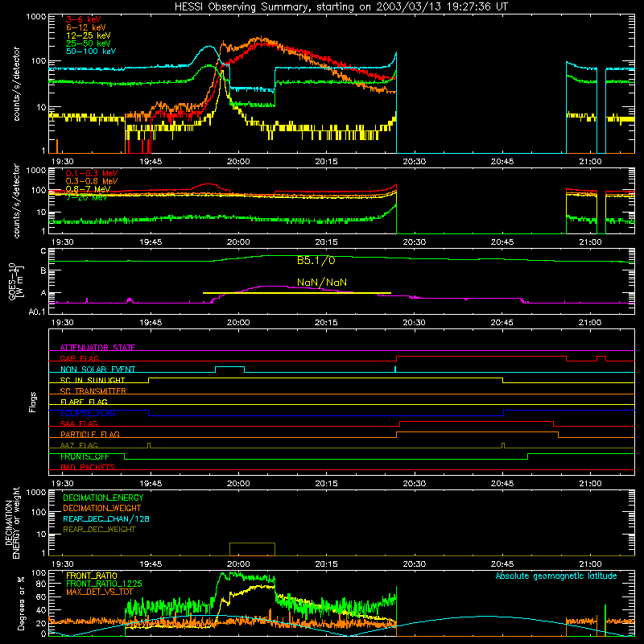
Task: Click the REAR_DEC_CHAN/128 legend entry
Action: pos(106,518)
